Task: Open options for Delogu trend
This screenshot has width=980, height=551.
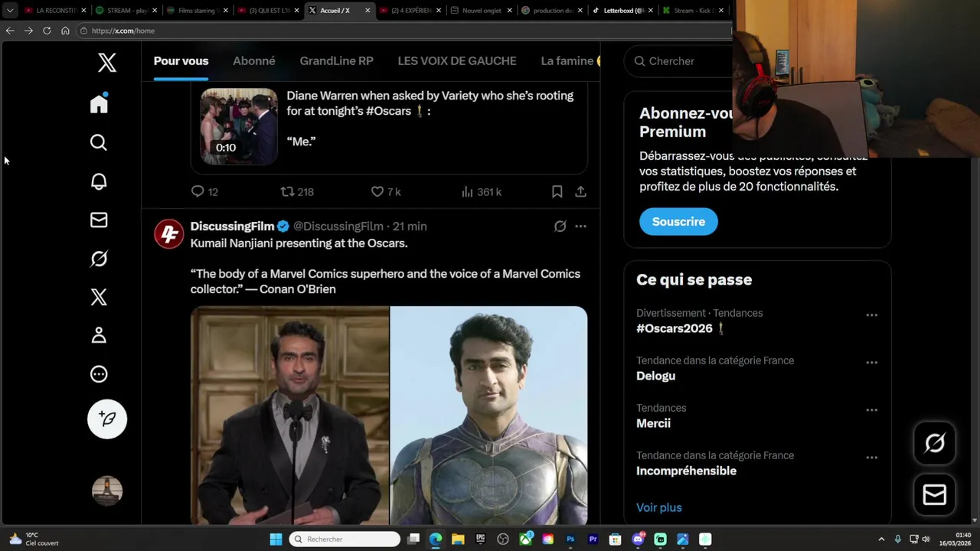Action: coord(871,362)
